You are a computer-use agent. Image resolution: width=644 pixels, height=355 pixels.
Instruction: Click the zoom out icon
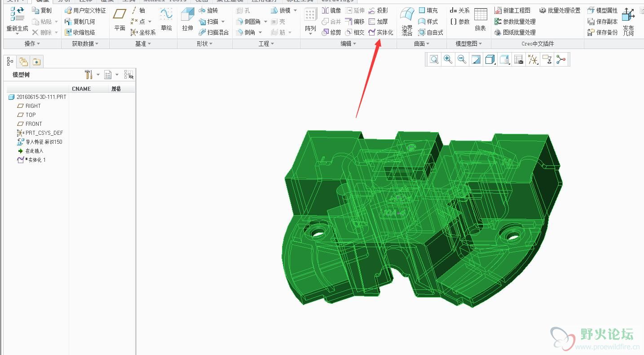coord(462,59)
